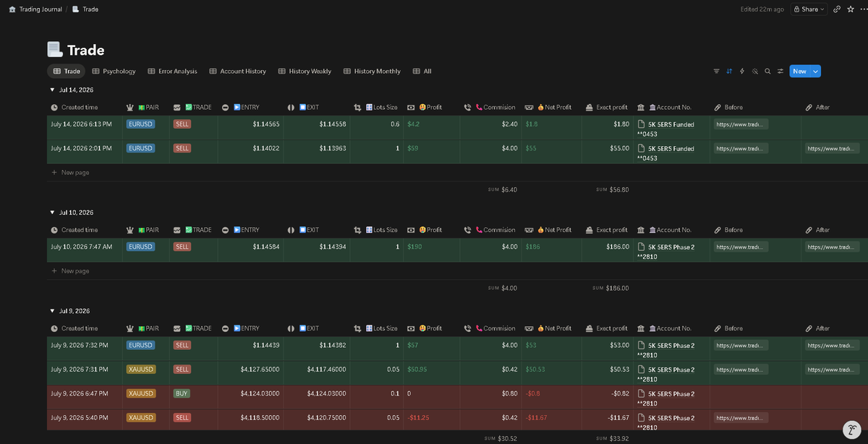Open the view settings sliders icon

coord(780,72)
